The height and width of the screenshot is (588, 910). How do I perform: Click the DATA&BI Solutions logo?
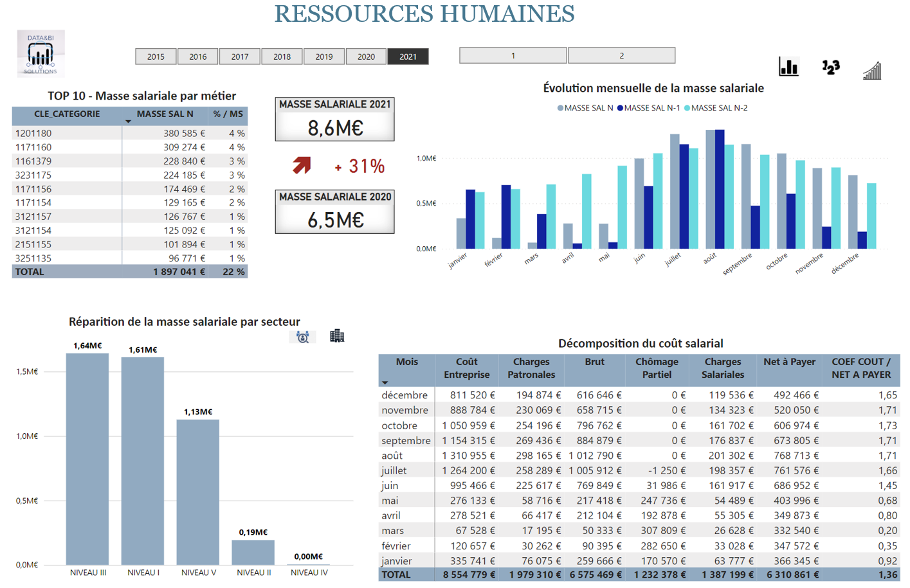pos(41,55)
